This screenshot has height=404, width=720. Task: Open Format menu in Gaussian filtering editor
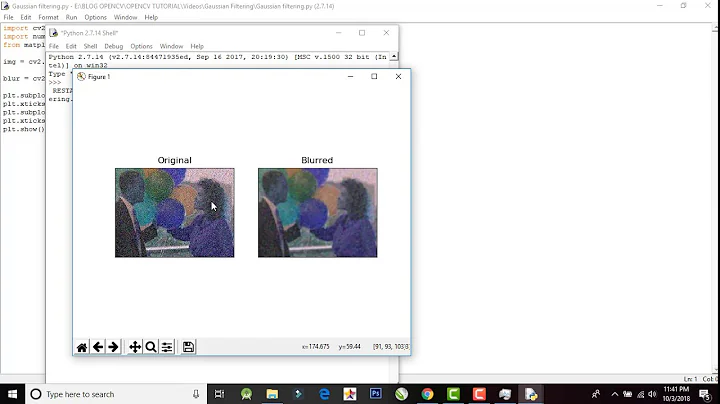pos(48,17)
